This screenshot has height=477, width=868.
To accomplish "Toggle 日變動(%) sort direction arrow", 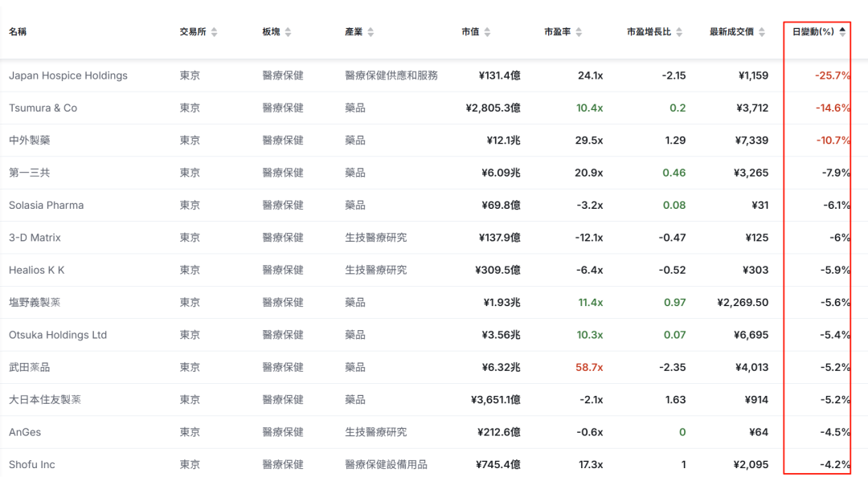I will click(842, 31).
